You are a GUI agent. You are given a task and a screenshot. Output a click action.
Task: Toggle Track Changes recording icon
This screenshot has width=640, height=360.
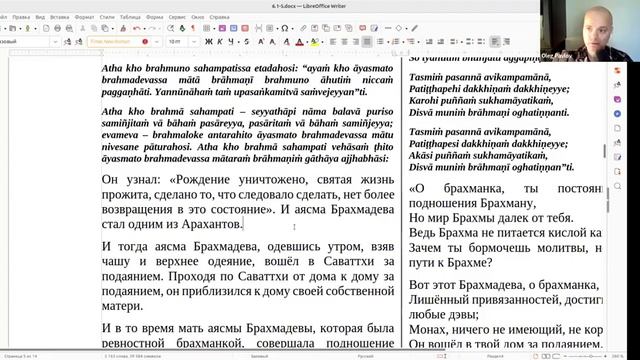pyautogui.click(x=374, y=28)
